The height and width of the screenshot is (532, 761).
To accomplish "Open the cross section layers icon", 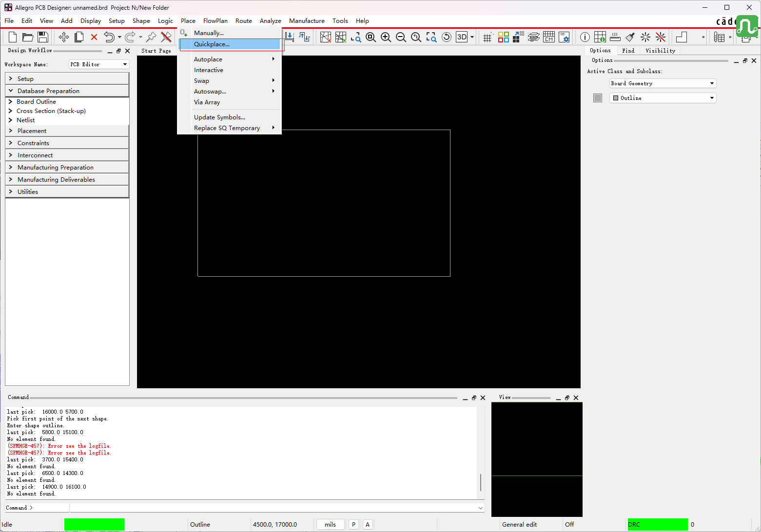I will point(534,37).
